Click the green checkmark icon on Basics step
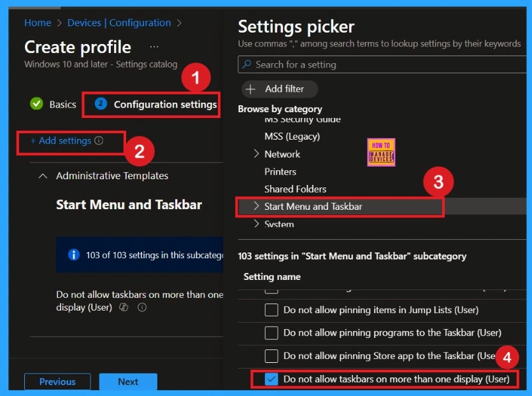Viewport: 532px width, 396px height. pyautogui.click(x=36, y=104)
